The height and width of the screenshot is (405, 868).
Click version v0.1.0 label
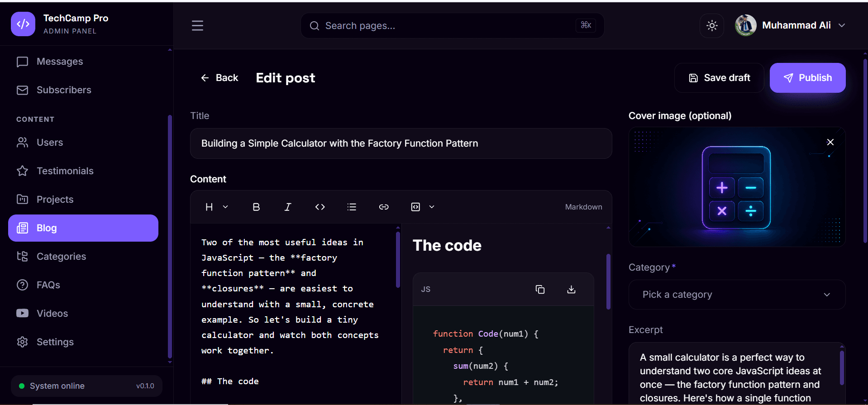point(145,386)
